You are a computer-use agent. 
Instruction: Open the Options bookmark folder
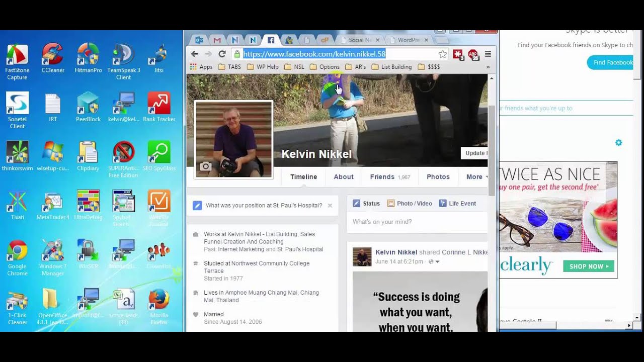[325, 67]
